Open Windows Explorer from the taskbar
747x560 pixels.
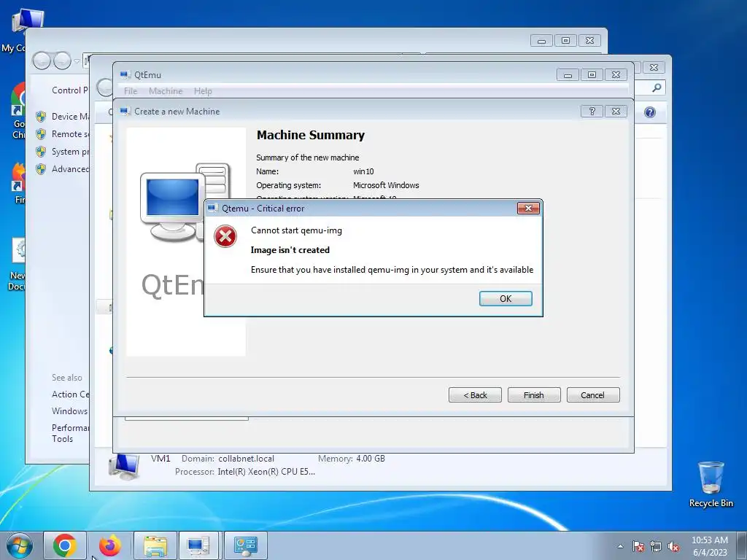click(155, 545)
